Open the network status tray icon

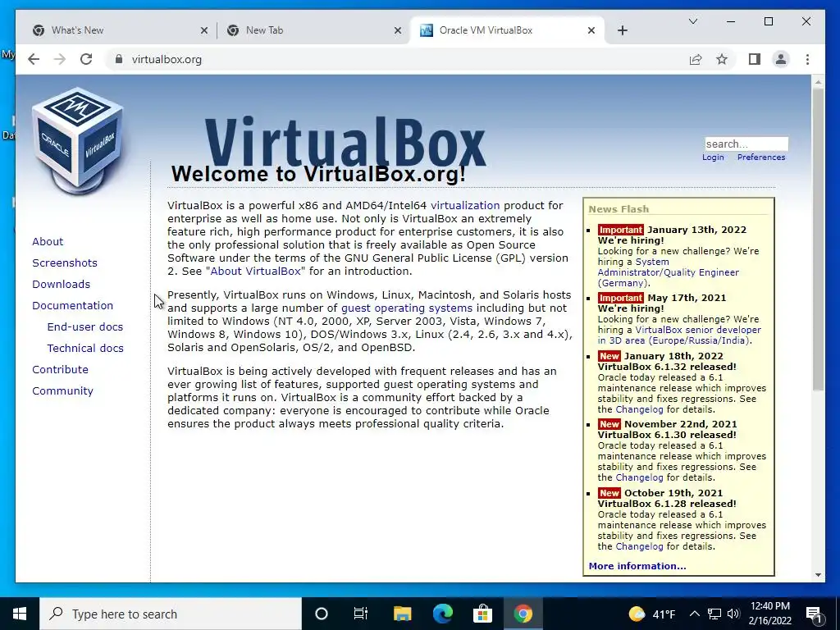(714, 614)
